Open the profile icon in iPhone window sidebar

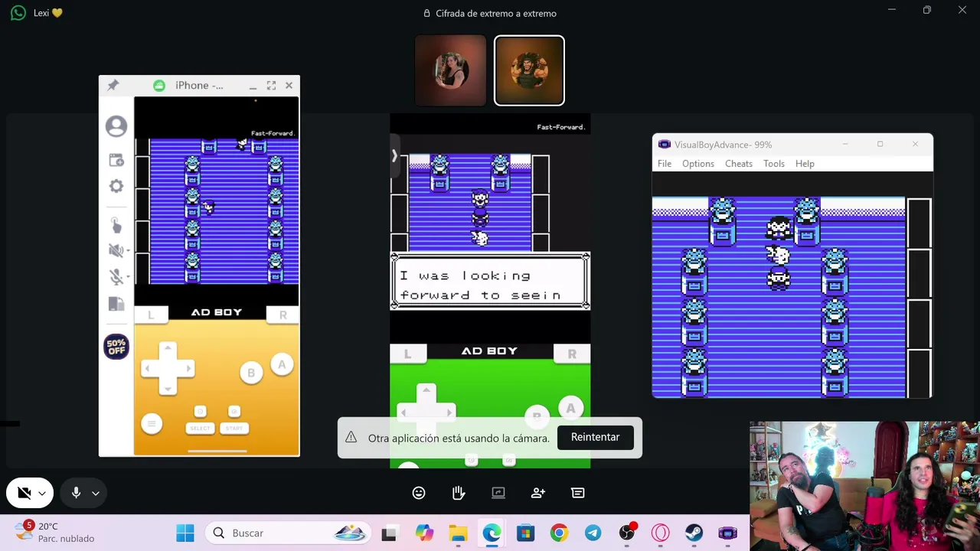click(x=116, y=126)
